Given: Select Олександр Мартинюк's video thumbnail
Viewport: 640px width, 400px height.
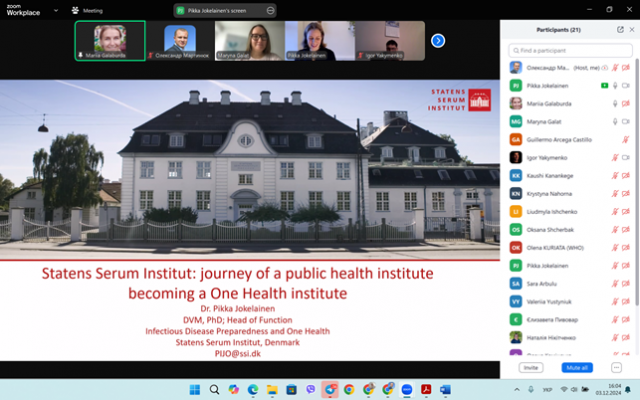Looking at the screenshot, I should tap(180, 41).
